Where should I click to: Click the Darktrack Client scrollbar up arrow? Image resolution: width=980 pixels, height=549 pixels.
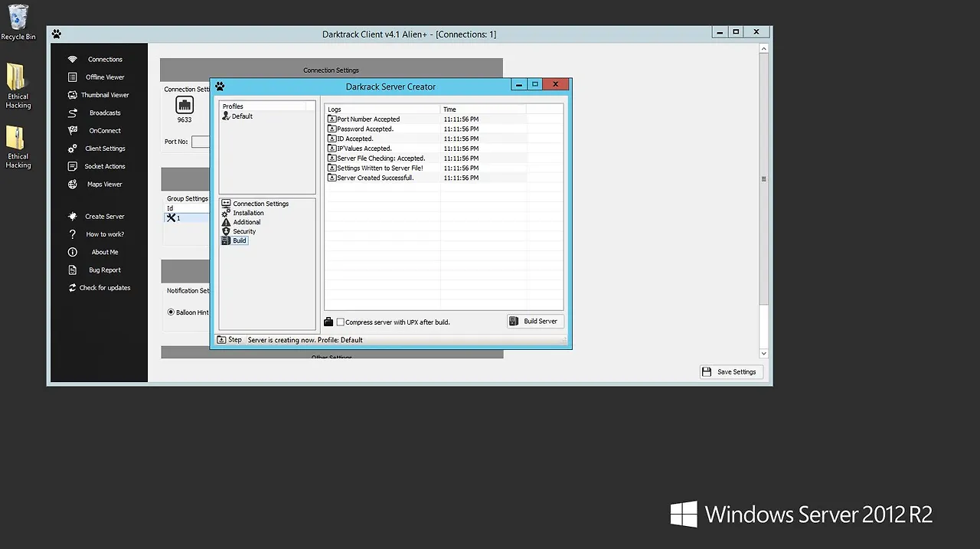(x=763, y=49)
